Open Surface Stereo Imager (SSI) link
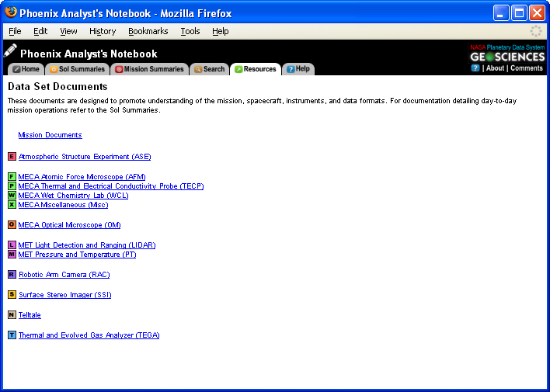The height and width of the screenshot is (392, 550). click(x=65, y=295)
